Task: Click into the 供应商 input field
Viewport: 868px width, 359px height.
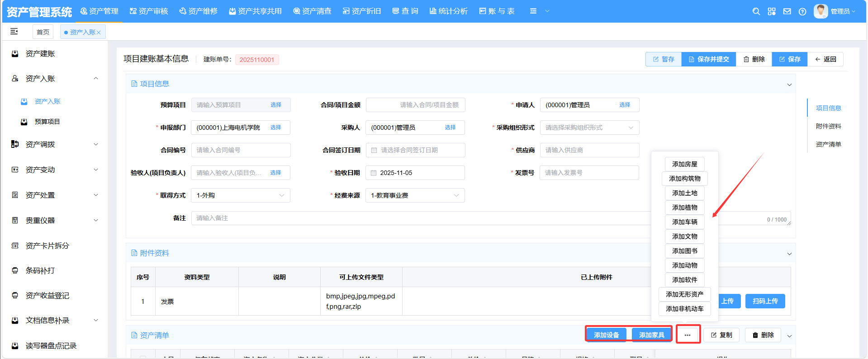Action: (589, 150)
